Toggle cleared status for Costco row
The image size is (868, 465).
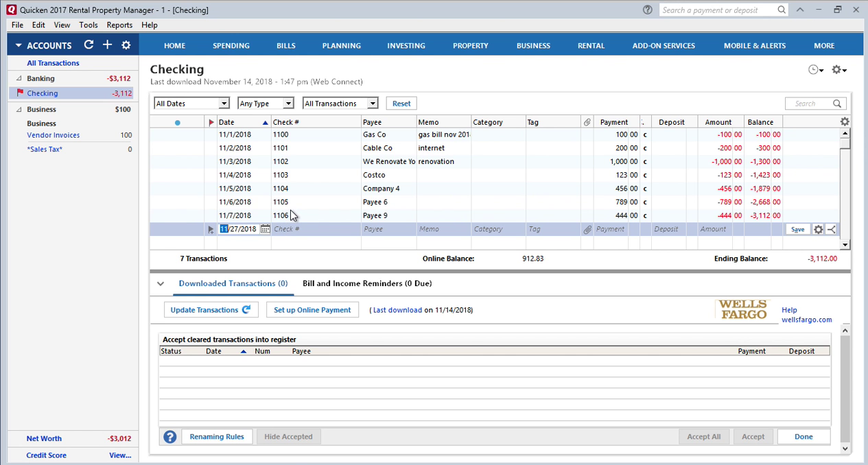coord(645,175)
